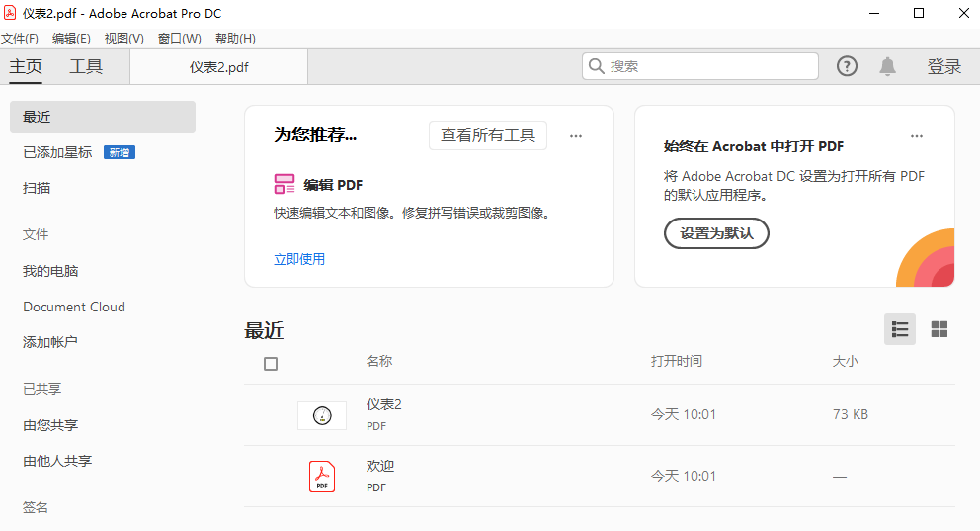This screenshot has height=531, width=980.
Task: Tick the select-all checkbox in recent list
Action: tap(271, 364)
